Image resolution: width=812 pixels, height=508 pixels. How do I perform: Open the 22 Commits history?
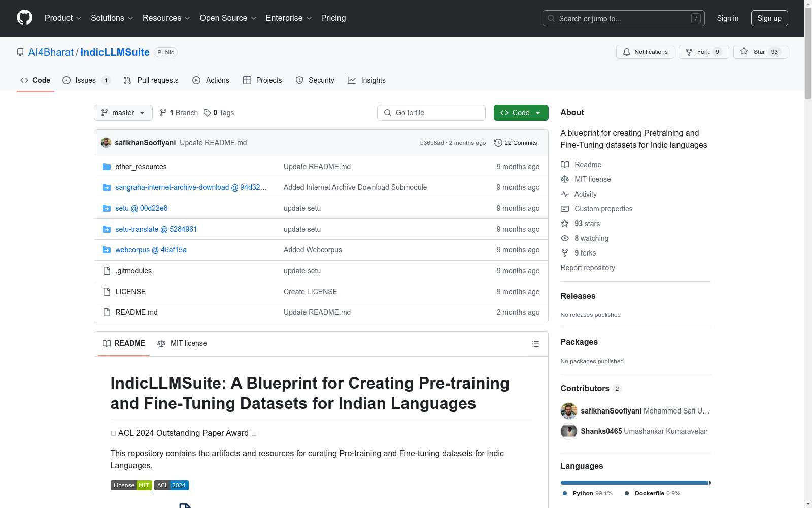[516, 143]
